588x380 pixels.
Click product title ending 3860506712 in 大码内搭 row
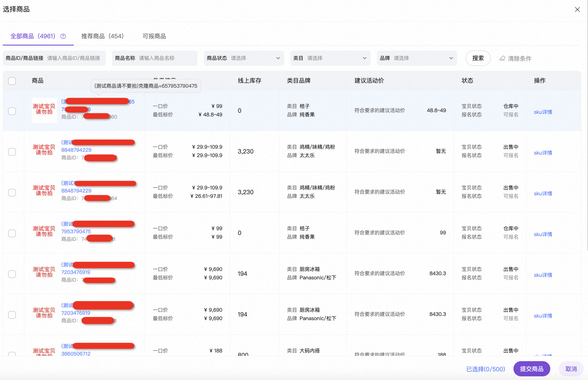(x=76, y=354)
